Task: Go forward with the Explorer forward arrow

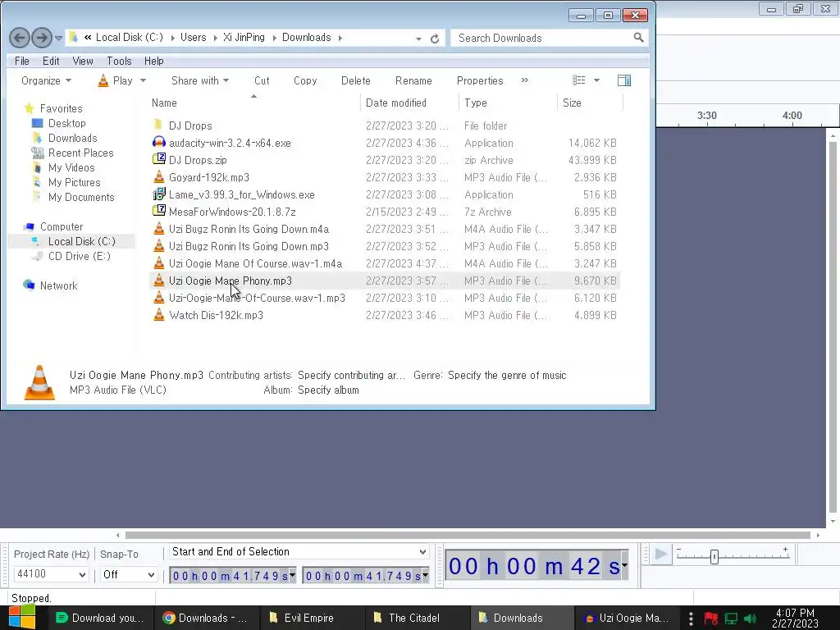Action: coord(41,38)
